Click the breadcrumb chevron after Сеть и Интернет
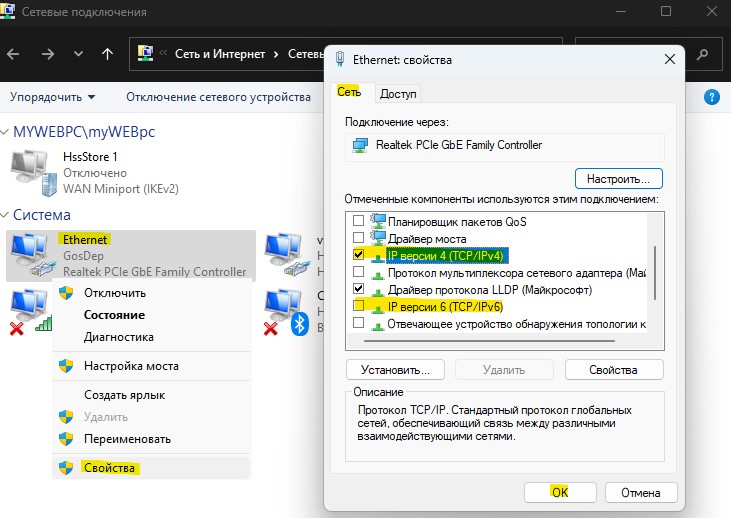 click(x=276, y=55)
